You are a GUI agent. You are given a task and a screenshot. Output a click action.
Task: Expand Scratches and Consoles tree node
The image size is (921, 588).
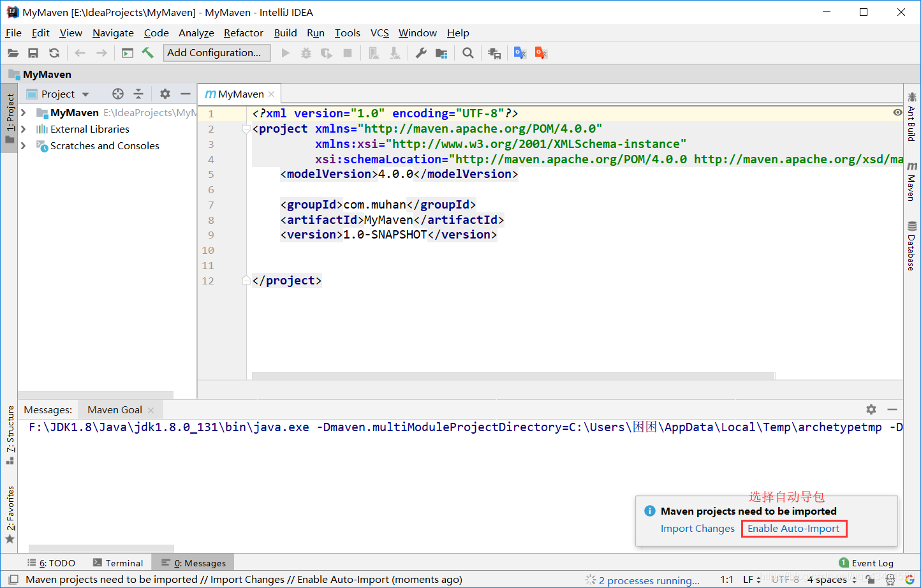(24, 145)
